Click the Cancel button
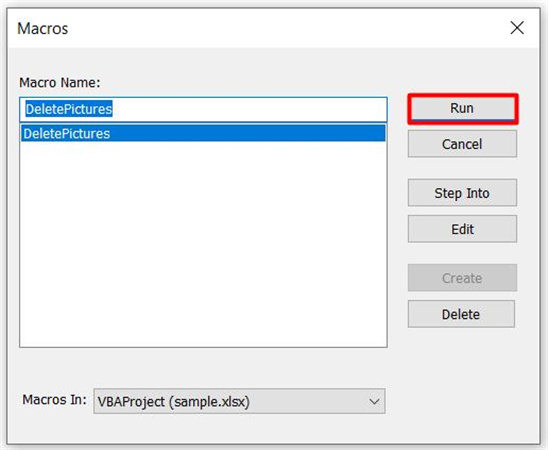The height and width of the screenshot is (450, 548). point(462,144)
